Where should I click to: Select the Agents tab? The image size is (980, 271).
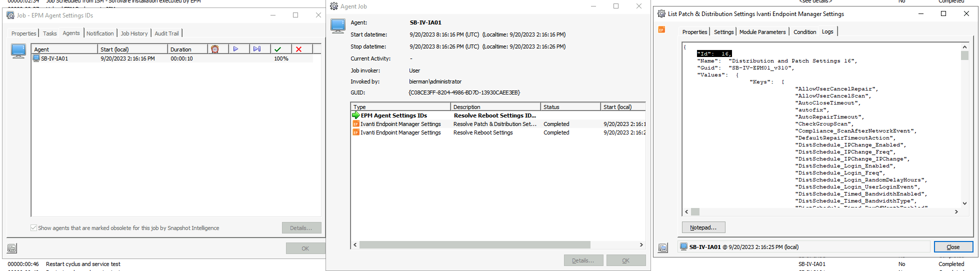click(71, 33)
